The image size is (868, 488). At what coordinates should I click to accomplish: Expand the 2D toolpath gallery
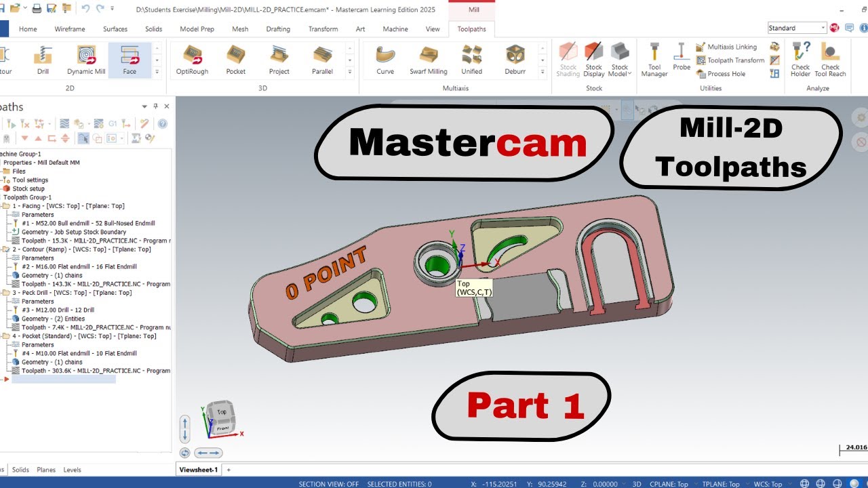click(x=157, y=71)
